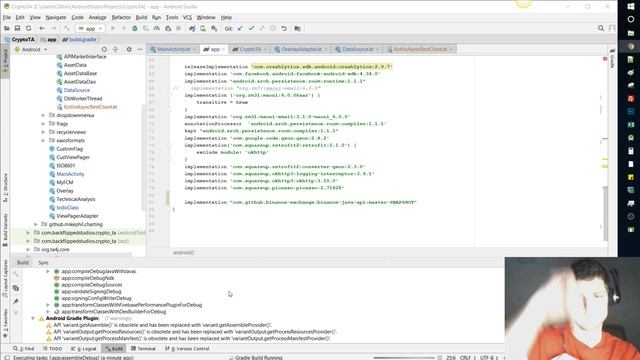The image size is (640, 360).
Task: Click the Profile app gauge icon
Action: (157, 28)
